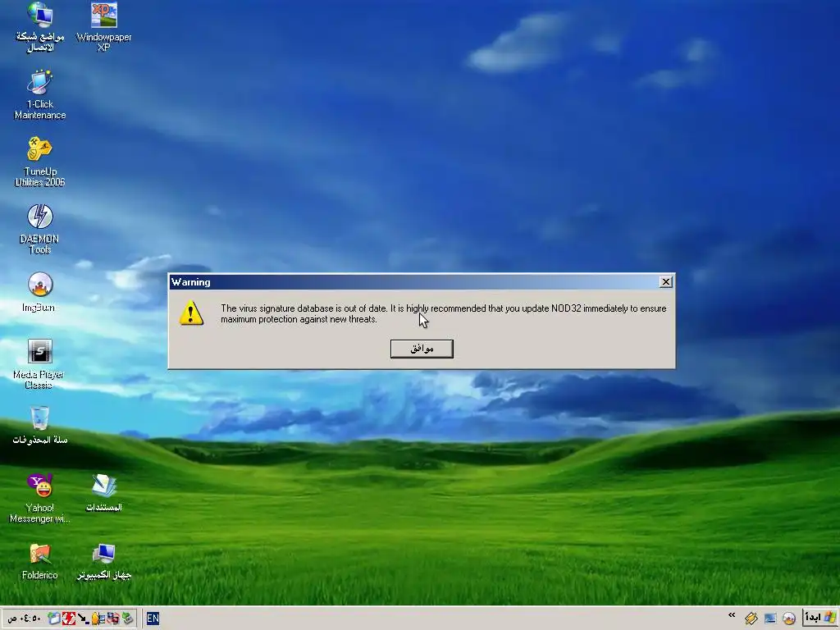Click the virus signature warning message text
This screenshot has height=630, width=840.
coord(444,313)
